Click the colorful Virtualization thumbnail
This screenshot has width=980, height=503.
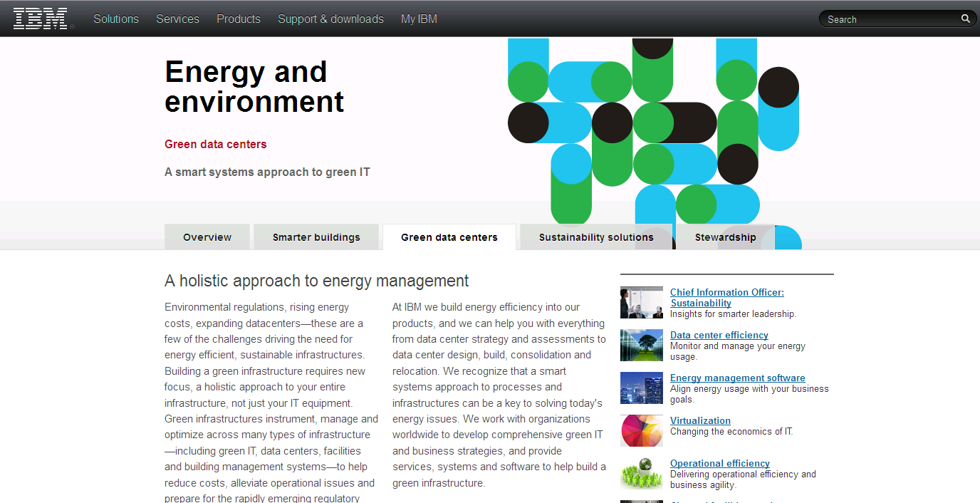pyautogui.click(x=642, y=431)
